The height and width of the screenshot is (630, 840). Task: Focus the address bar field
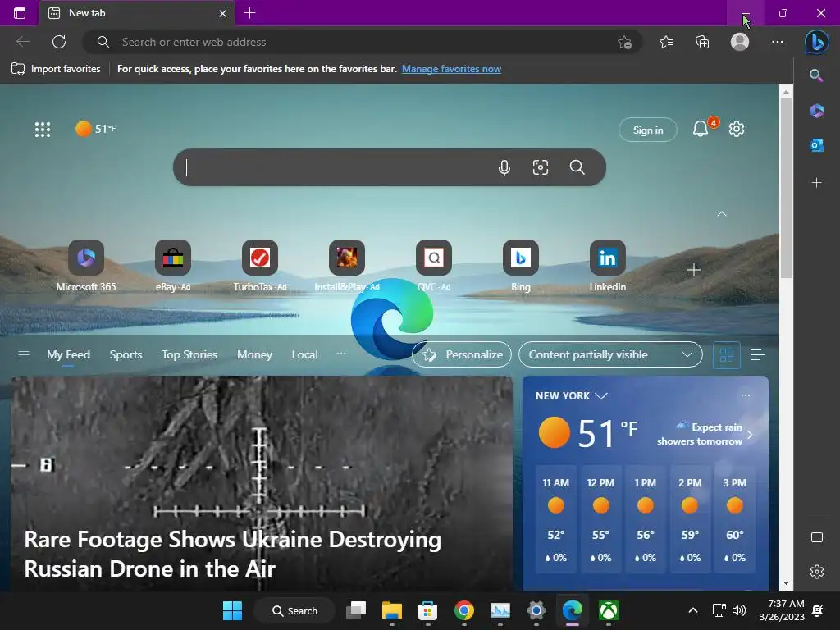362,42
